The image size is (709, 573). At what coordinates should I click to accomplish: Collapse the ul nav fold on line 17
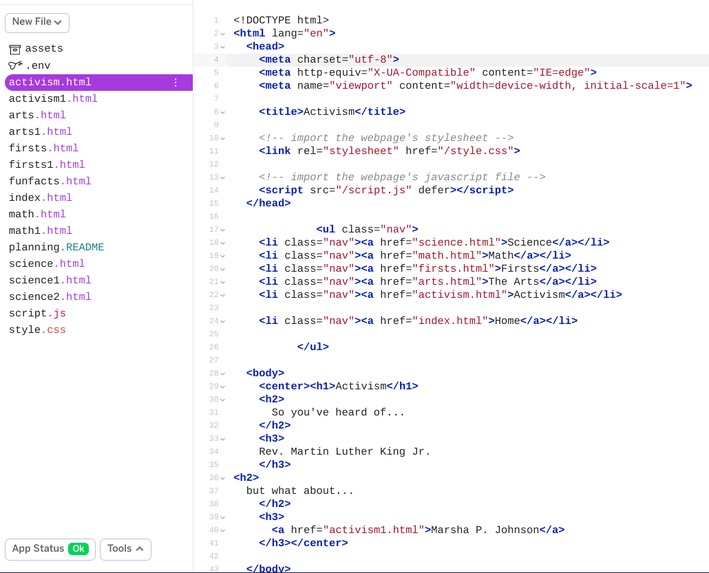(x=222, y=230)
